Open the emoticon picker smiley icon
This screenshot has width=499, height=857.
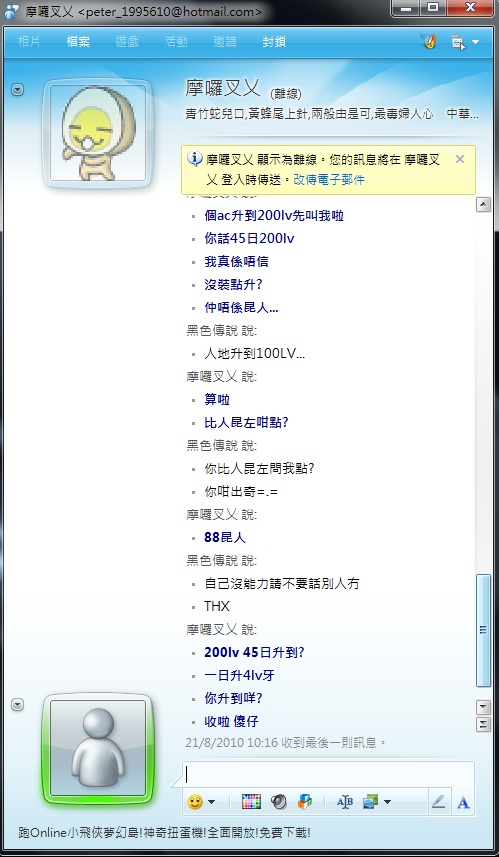pos(195,802)
